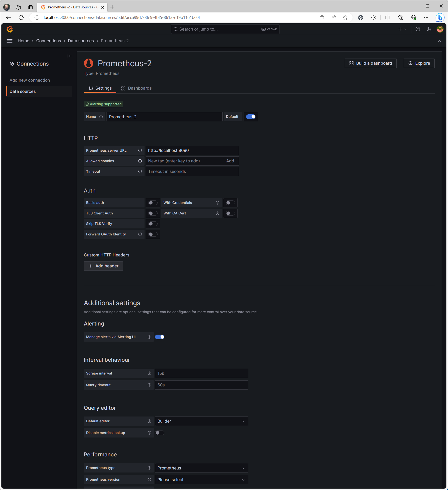Open the hamburger navigation menu
Screen dimensions: 448x490
tap(10, 41)
